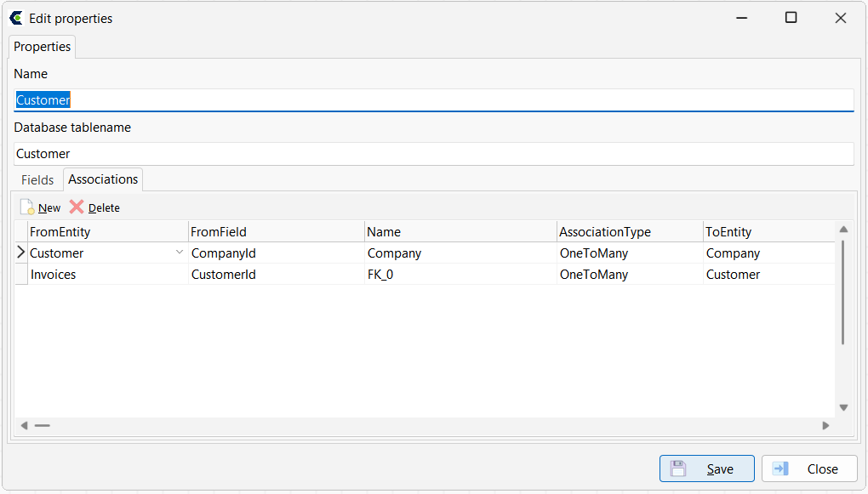Select OneToMany cell in the Customer row
Screen dimensions: 868x494
point(630,253)
